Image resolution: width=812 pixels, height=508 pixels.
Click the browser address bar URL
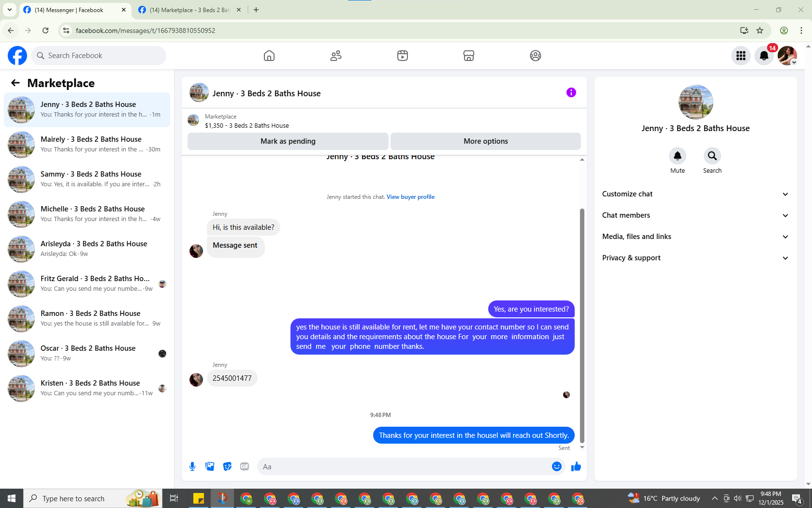pyautogui.click(x=145, y=30)
